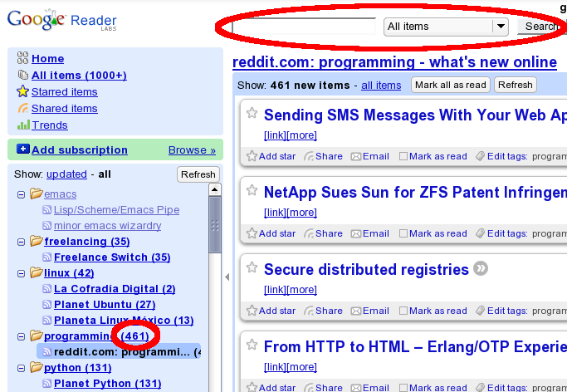Click feed icon beside minor emacs wizardry

point(46,226)
